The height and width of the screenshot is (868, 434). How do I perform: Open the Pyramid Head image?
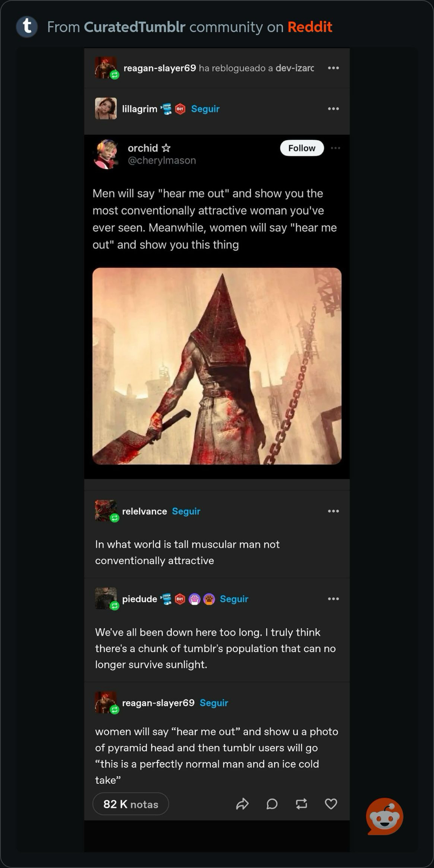point(217,366)
